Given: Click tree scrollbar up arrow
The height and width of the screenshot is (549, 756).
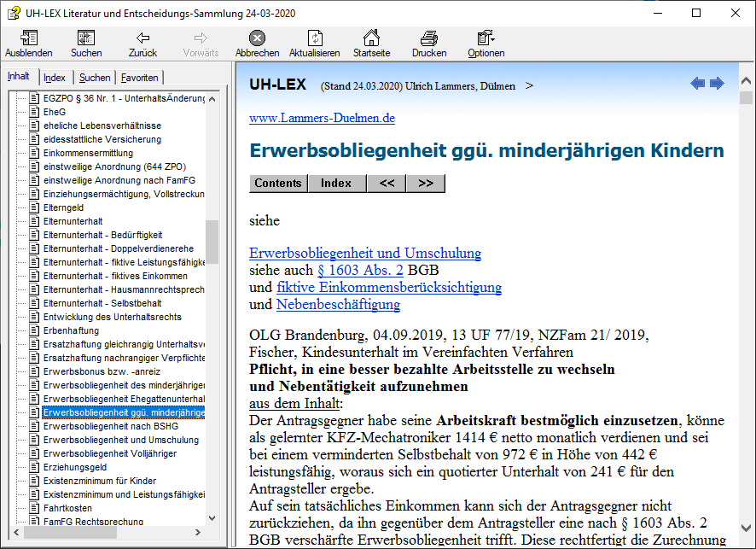Looking at the screenshot, I should pos(212,98).
